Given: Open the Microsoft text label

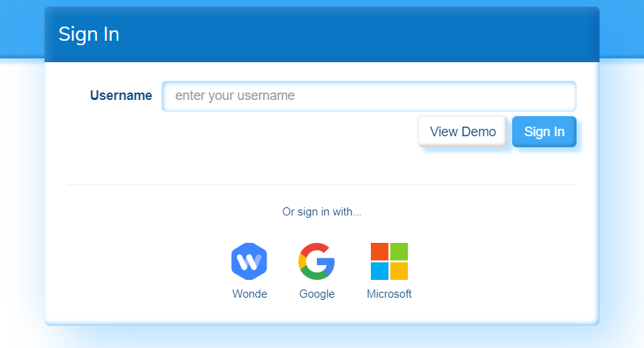Looking at the screenshot, I should tap(389, 294).
